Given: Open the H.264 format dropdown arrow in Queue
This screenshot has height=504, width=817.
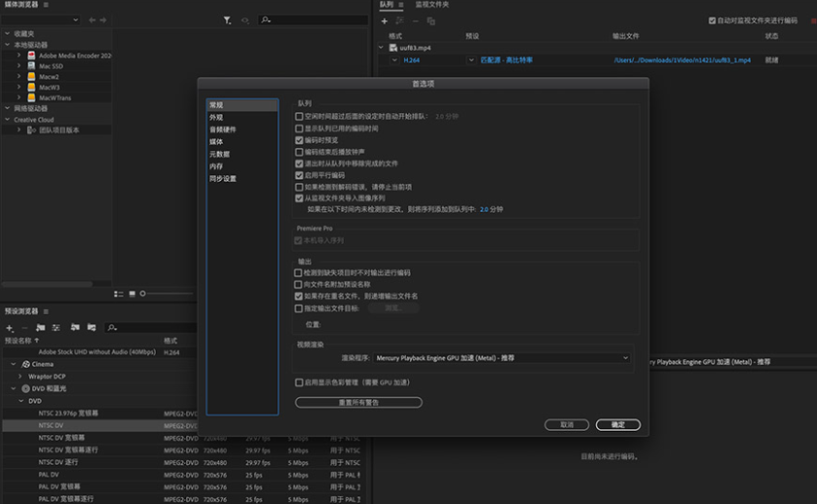Looking at the screenshot, I should [x=394, y=60].
